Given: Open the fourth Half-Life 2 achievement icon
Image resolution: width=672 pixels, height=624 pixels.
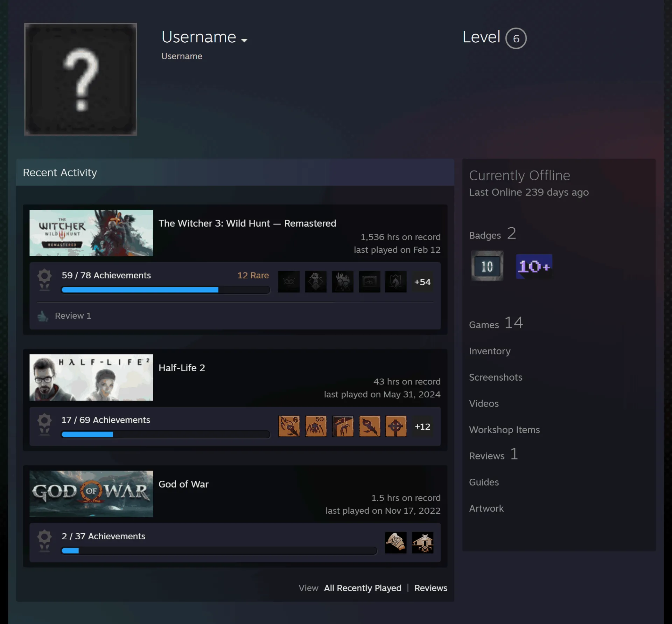Looking at the screenshot, I should point(369,426).
